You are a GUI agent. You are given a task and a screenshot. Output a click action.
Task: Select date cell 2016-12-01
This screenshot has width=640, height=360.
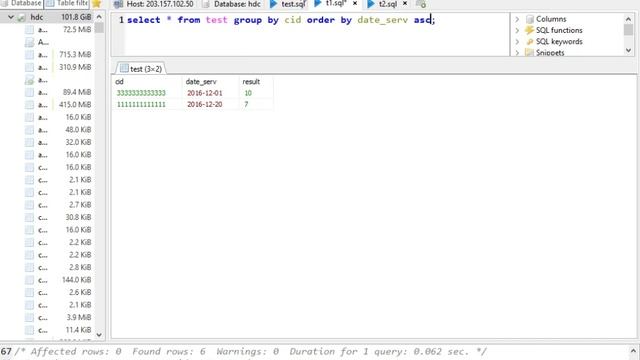point(205,93)
